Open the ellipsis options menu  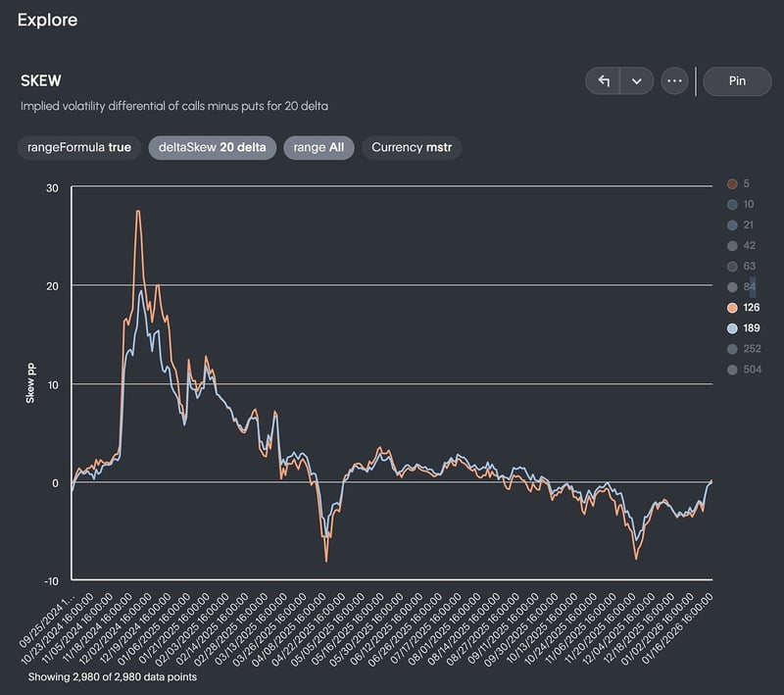(672, 81)
